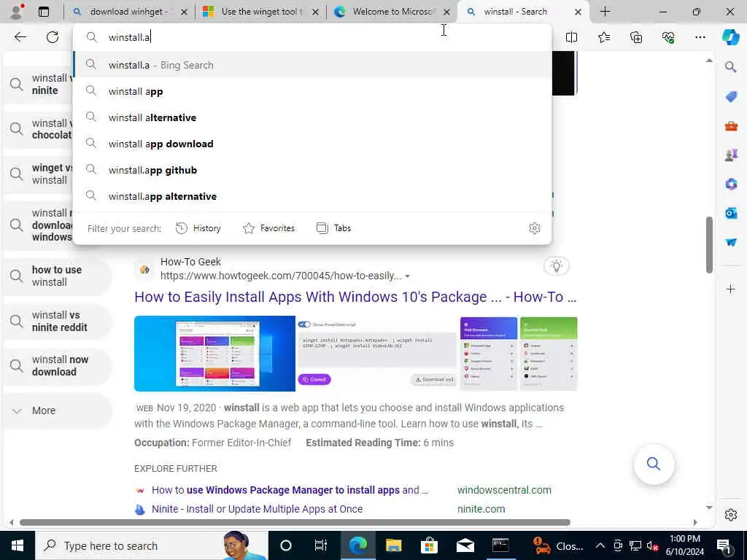This screenshot has width=747, height=560.
Task: Open Task View on the taskbar
Action: point(321,545)
